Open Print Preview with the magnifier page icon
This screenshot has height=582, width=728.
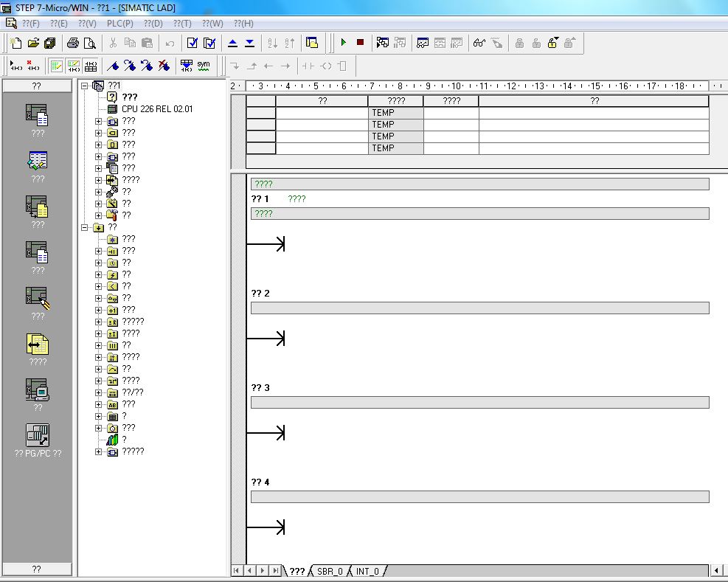[x=89, y=44]
